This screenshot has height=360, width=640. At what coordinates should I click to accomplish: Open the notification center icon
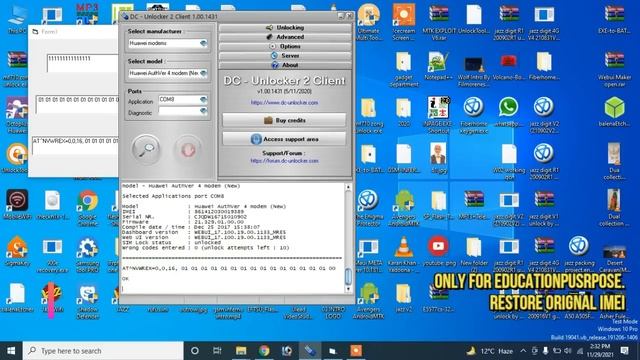tap(624, 351)
